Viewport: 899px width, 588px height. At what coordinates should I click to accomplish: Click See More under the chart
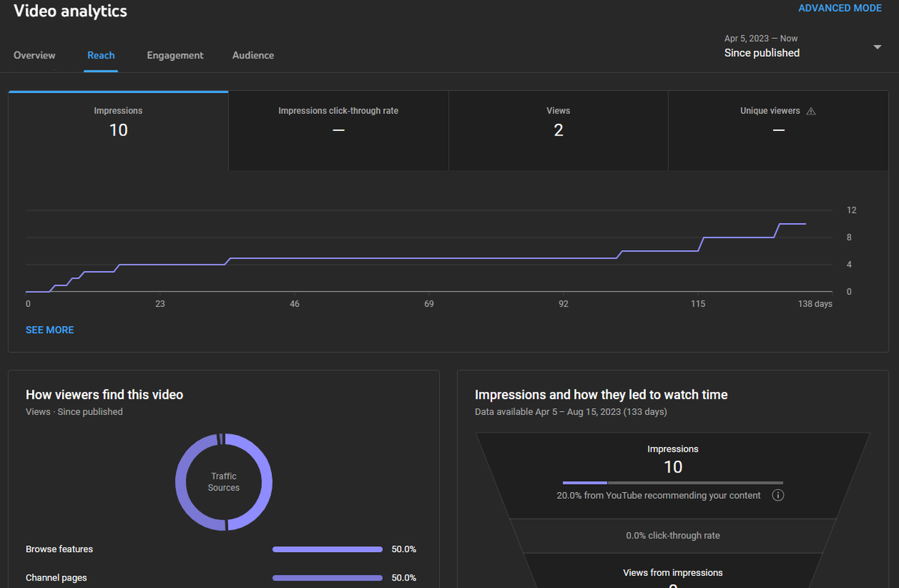tap(49, 330)
